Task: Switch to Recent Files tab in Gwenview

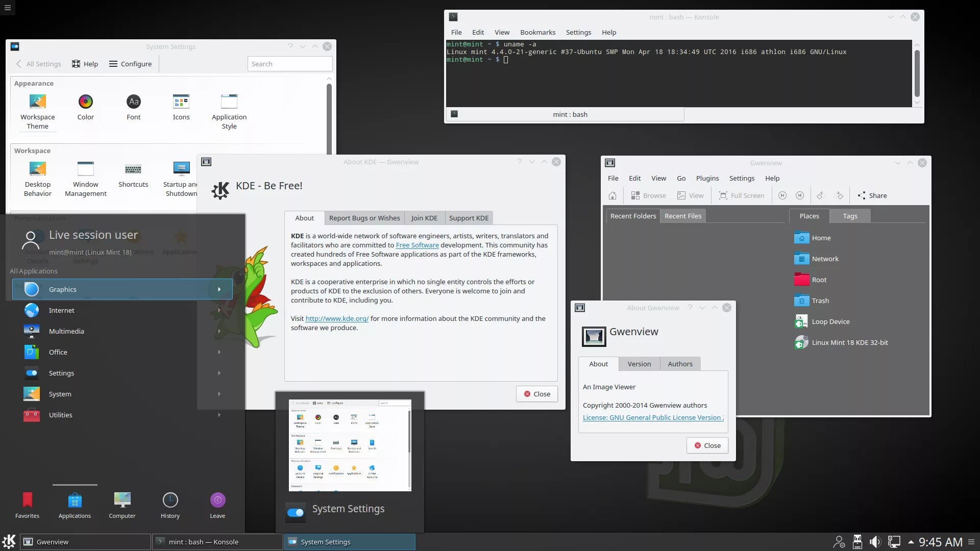Action: coord(682,216)
